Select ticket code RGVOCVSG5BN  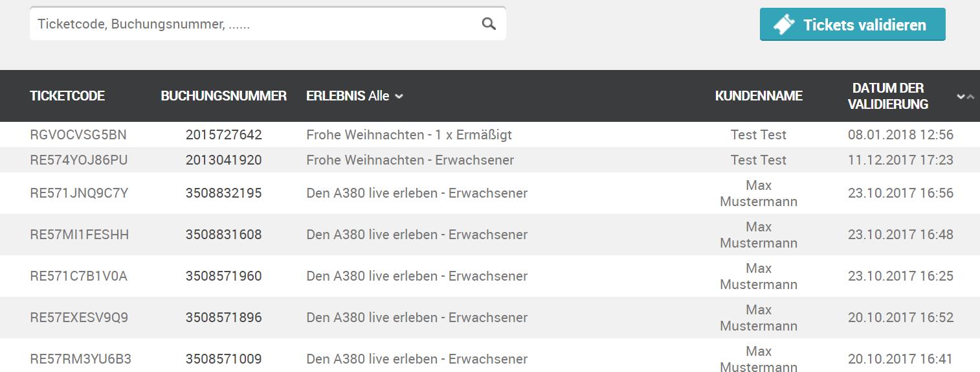78,135
